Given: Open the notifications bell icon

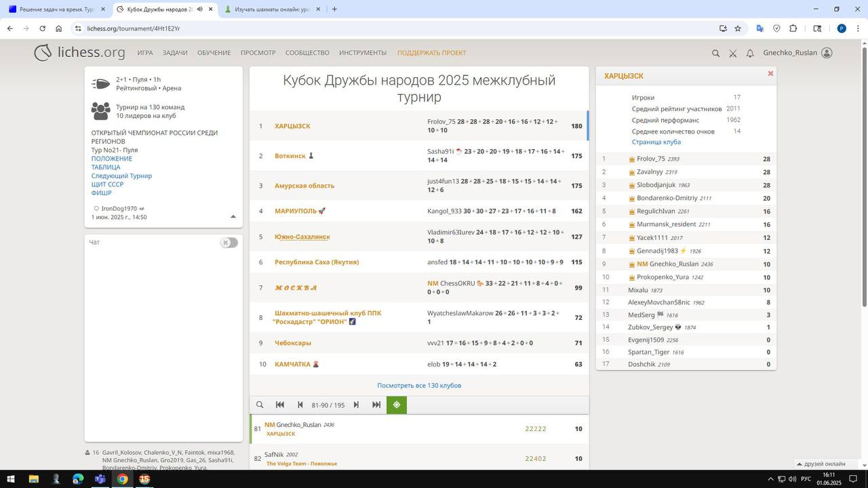Looking at the screenshot, I should pyautogui.click(x=750, y=53).
